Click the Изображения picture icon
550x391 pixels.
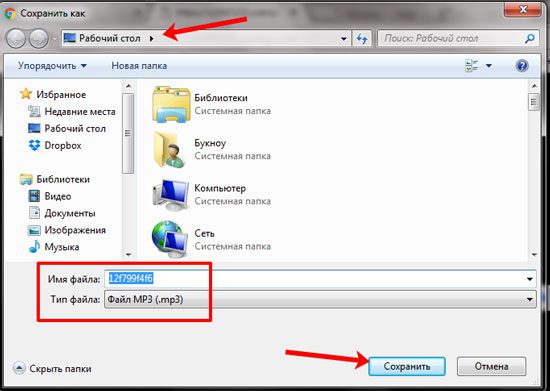point(34,230)
